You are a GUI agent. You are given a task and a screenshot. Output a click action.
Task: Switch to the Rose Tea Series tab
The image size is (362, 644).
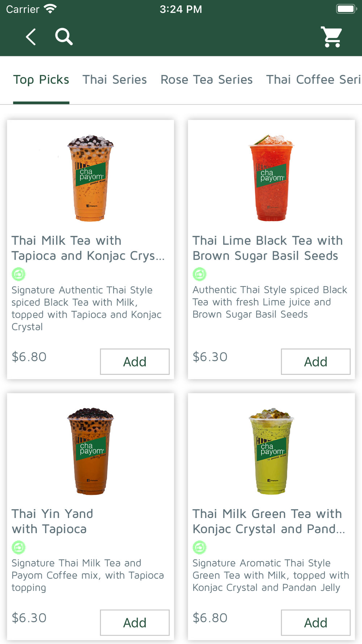pos(206,80)
